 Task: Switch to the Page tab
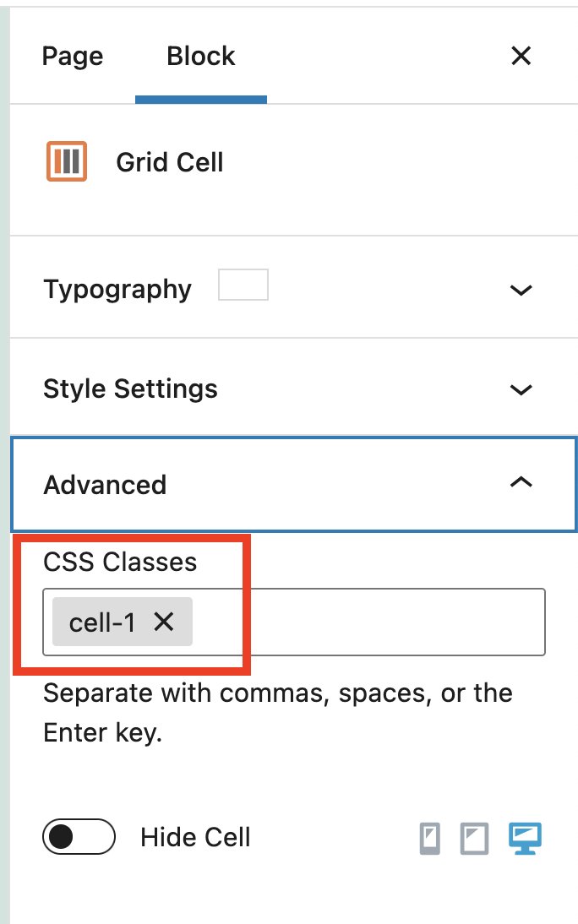pos(73,57)
